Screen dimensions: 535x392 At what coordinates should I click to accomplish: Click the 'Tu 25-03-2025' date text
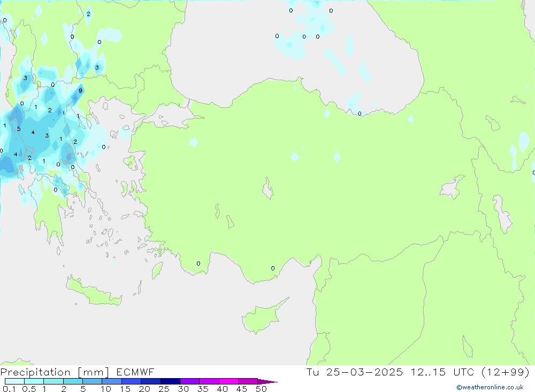click(x=355, y=372)
